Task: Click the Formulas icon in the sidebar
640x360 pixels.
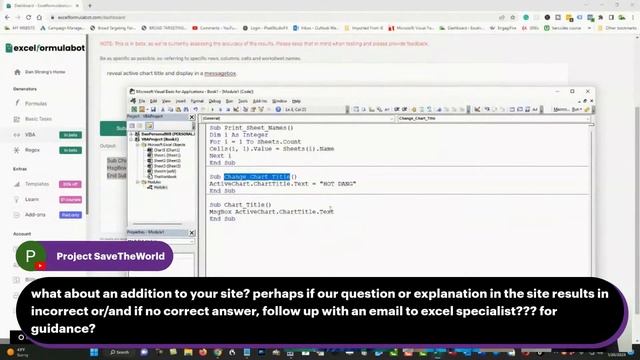Action: click(17, 103)
